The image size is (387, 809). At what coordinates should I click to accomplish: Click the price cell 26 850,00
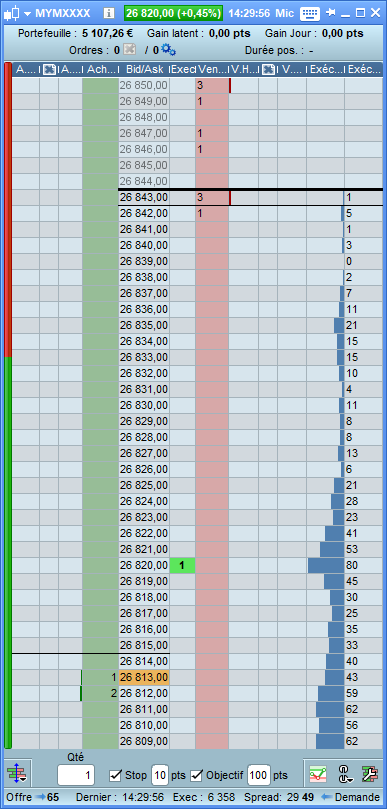144,86
